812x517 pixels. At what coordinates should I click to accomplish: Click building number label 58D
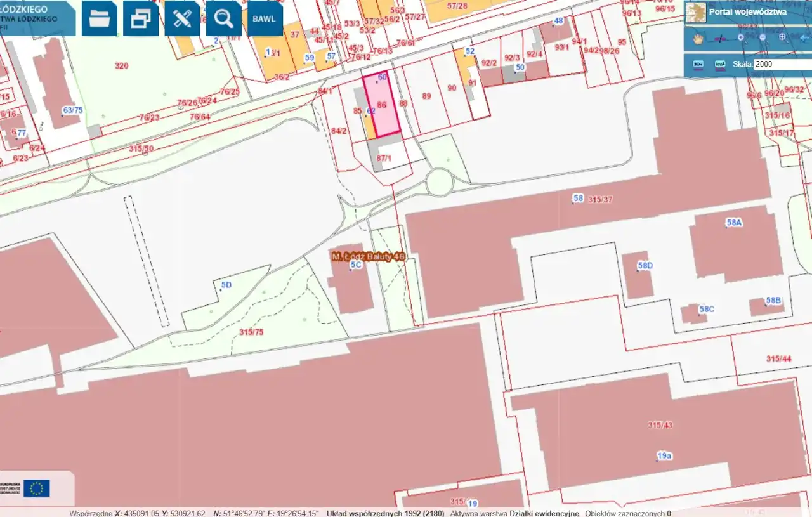(645, 265)
